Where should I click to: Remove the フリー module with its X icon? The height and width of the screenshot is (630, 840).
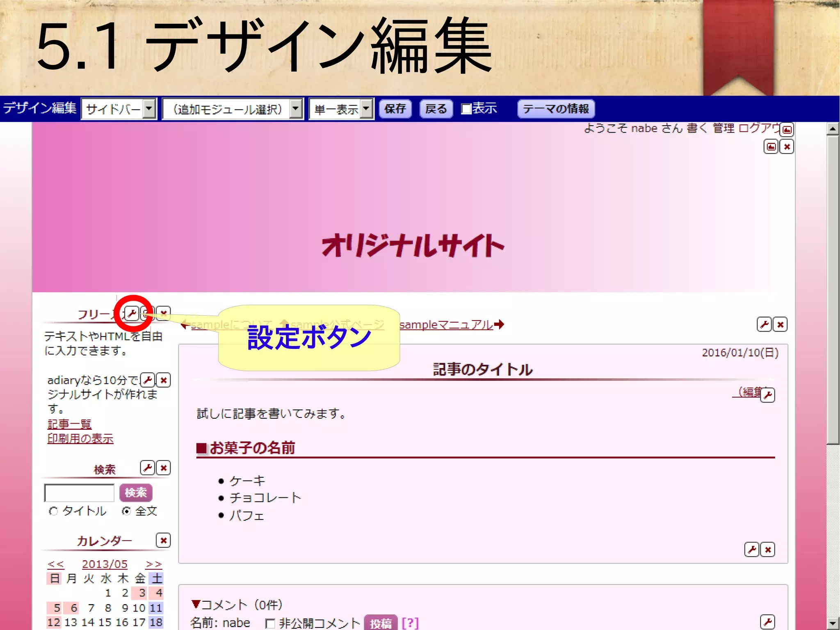click(x=164, y=314)
